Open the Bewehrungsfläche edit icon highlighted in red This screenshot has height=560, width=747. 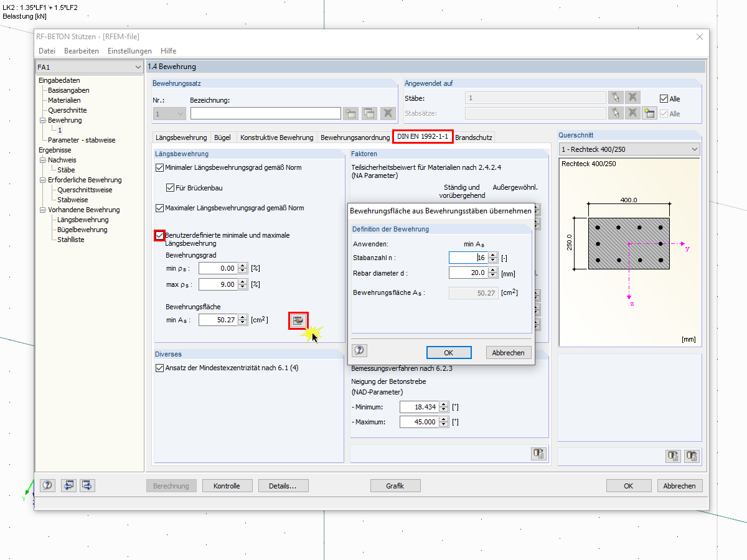[298, 320]
